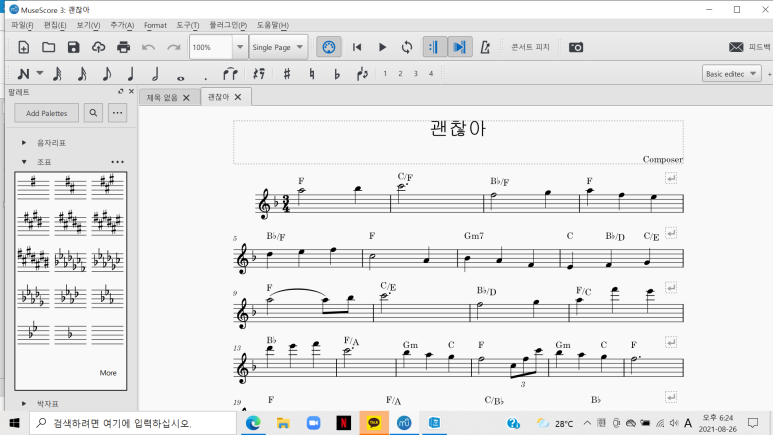Image resolution: width=773 pixels, height=435 pixels.
Task: Apply flat accidental
Action: tap(337, 74)
